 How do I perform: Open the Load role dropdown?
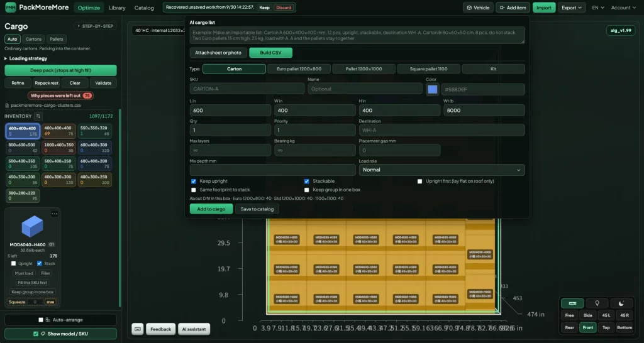click(441, 170)
